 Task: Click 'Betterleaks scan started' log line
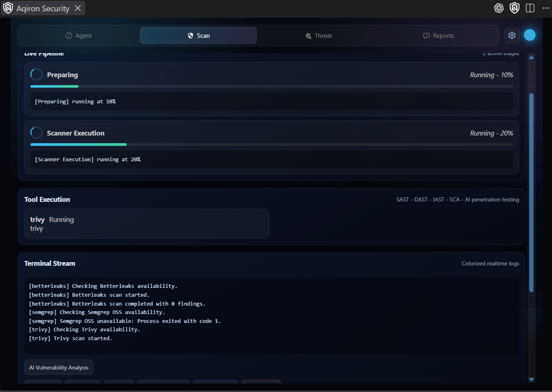[89, 295]
